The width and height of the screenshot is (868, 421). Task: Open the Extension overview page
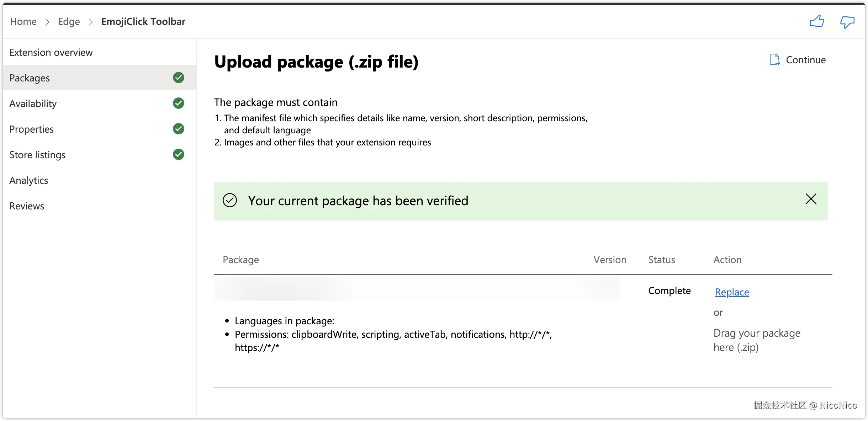tap(51, 53)
